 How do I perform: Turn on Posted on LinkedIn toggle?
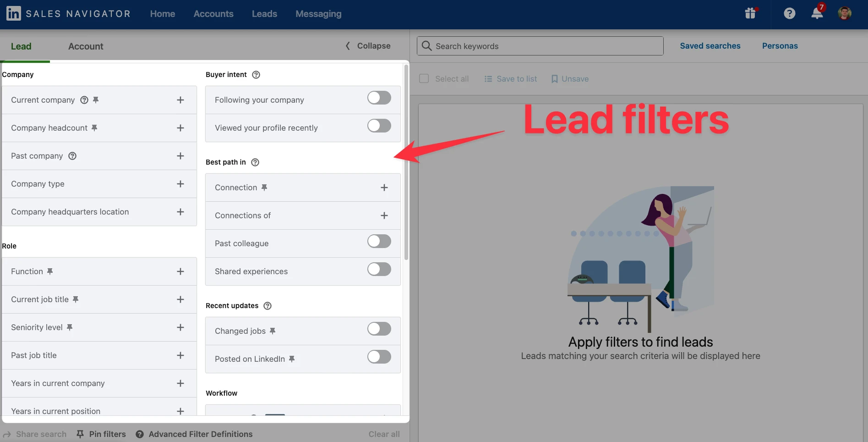[379, 357]
